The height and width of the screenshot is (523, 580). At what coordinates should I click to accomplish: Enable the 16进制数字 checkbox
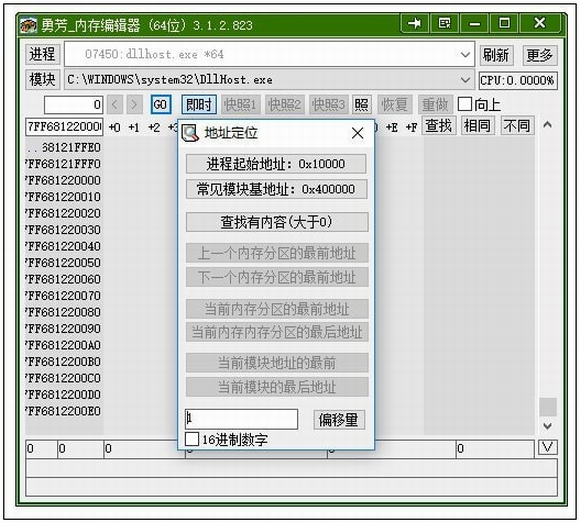click(192, 439)
